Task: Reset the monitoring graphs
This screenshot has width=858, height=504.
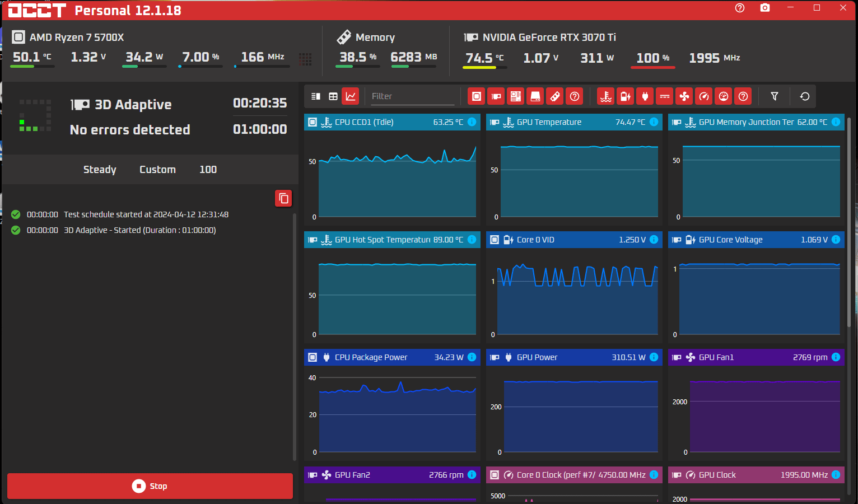Action: pos(805,96)
